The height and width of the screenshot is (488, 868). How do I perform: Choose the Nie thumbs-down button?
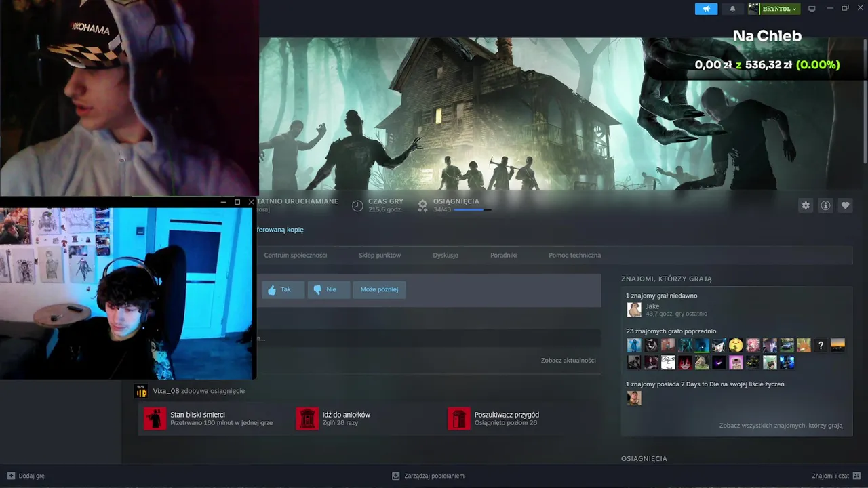329,289
